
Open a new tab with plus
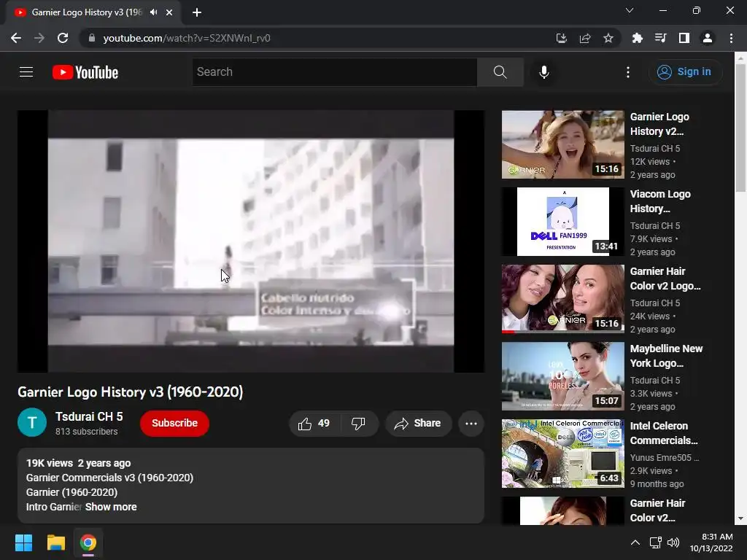197,12
